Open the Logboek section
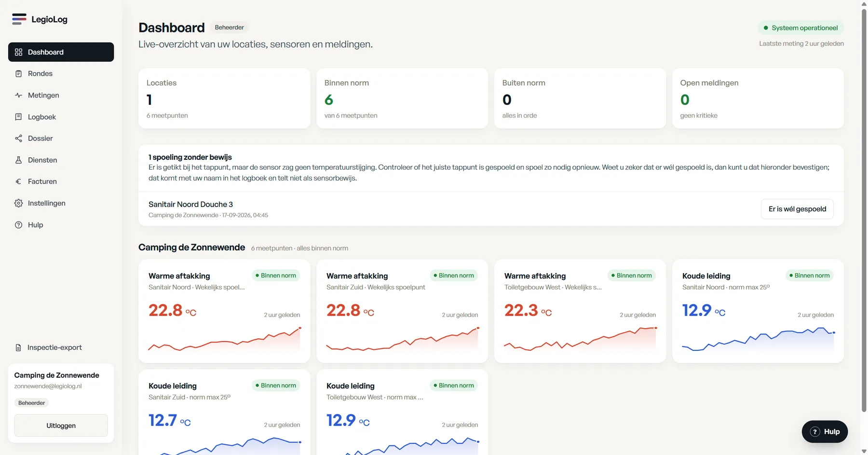 pos(61,117)
